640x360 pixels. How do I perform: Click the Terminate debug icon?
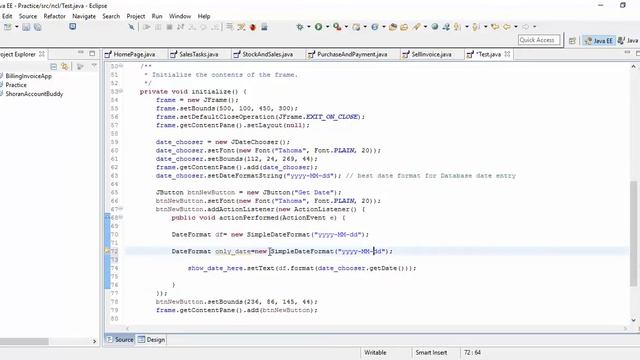click(169, 27)
